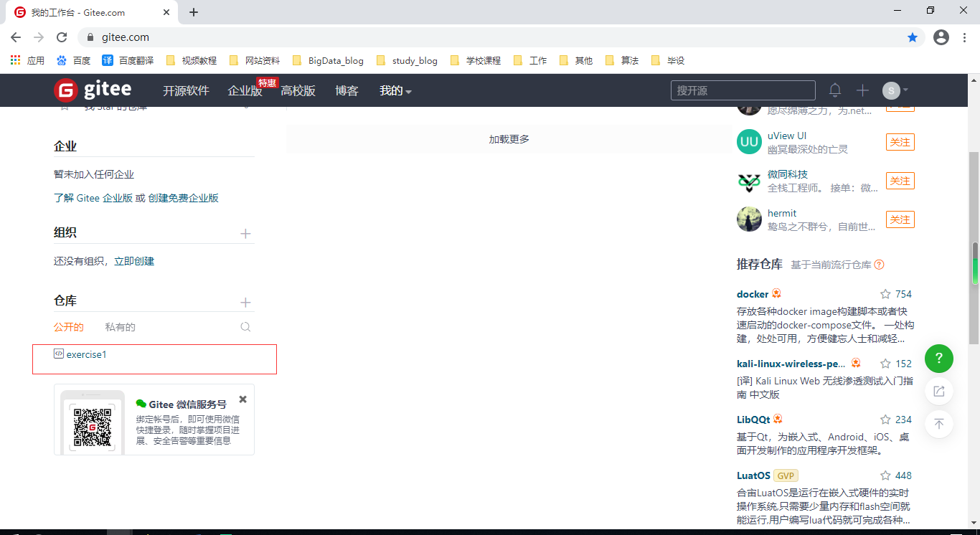Click the star icon for docker (754)

pyautogui.click(x=885, y=294)
